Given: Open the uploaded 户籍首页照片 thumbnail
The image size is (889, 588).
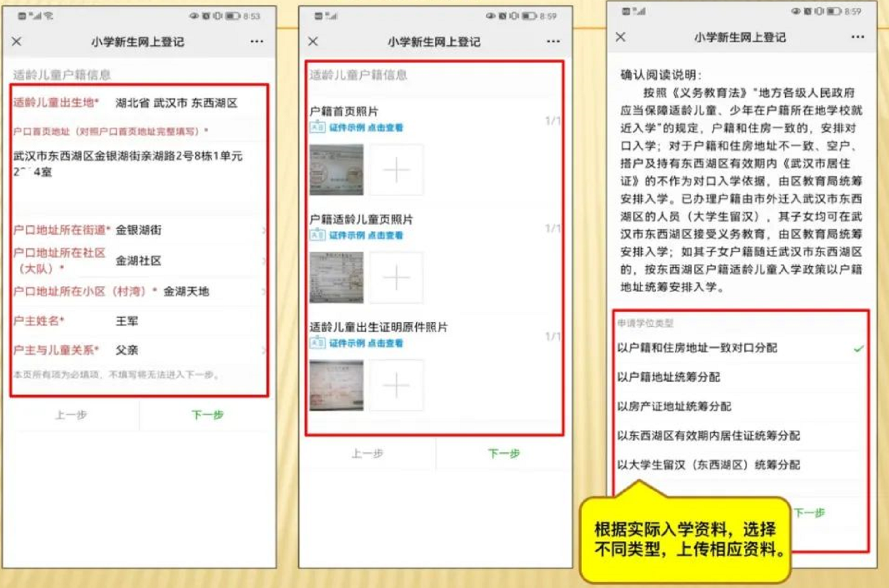Looking at the screenshot, I should tap(336, 169).
